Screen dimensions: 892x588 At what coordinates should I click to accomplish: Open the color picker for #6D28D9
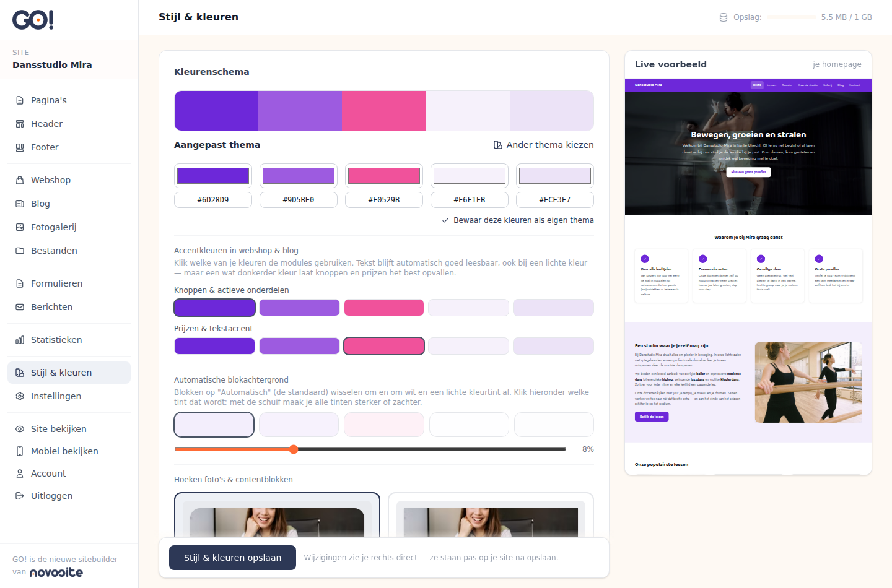click(x=213, y=176)
